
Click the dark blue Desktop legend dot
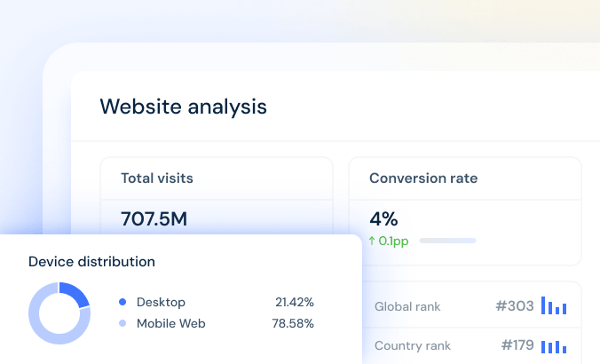[x=122, y=302]
